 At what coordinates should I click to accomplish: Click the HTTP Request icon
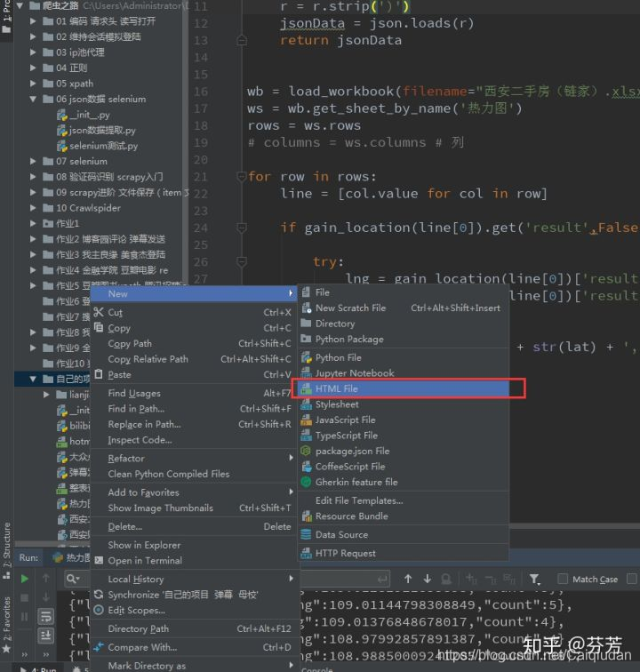click(x=306, y=553)
